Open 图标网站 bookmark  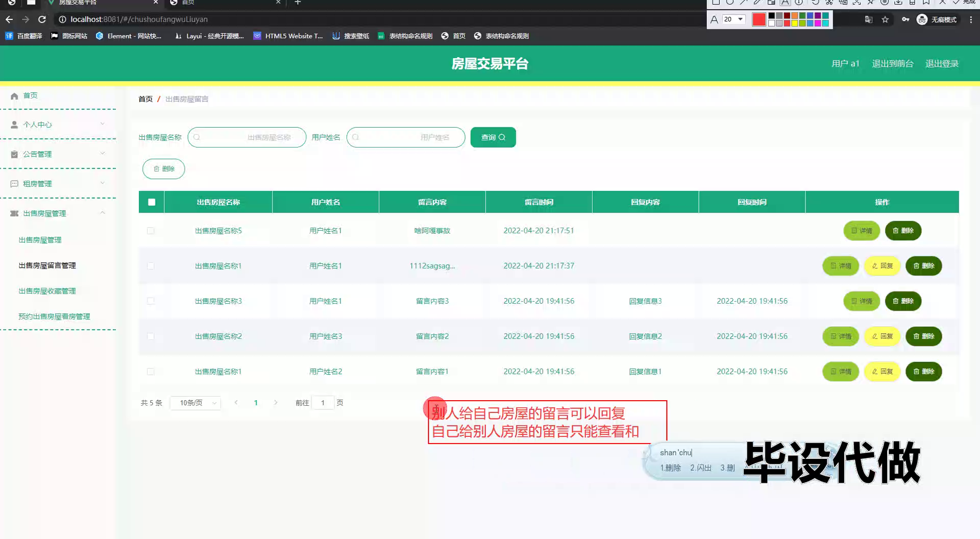tap(69, 36)
